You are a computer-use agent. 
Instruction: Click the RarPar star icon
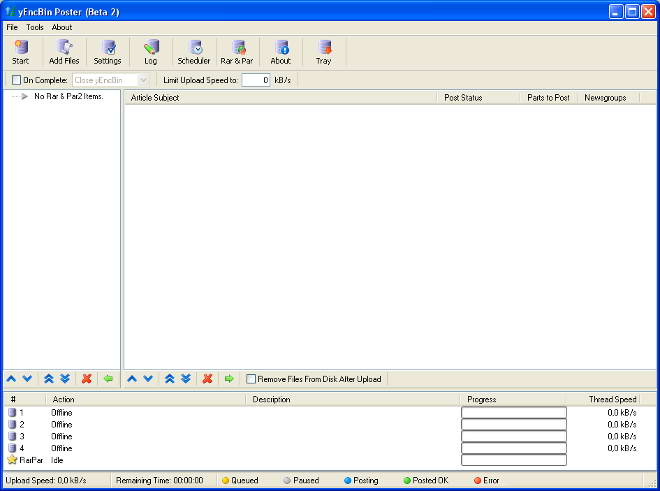(x=12, y=460)
